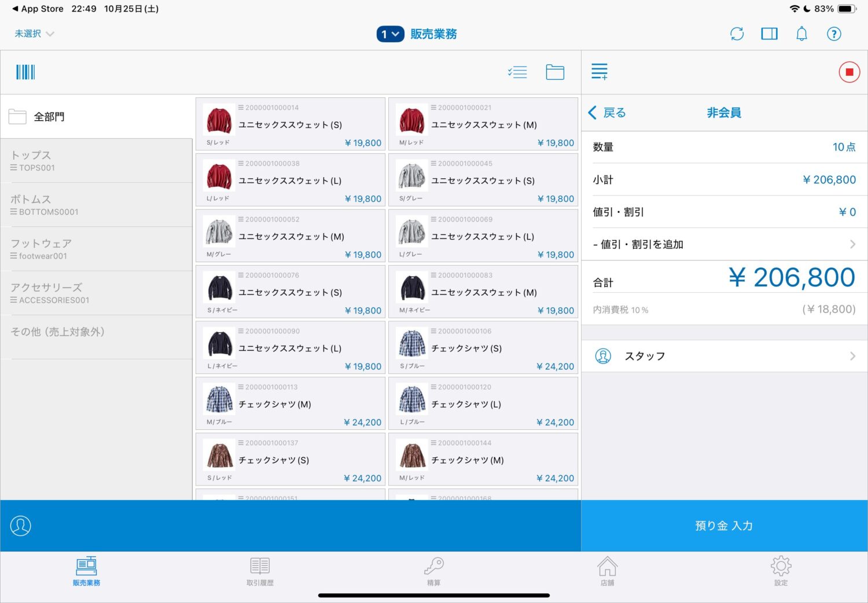Screen dimensions: 868x603
Task: Expand 値引・割引を追加 row
Action: tap(723, 244)
